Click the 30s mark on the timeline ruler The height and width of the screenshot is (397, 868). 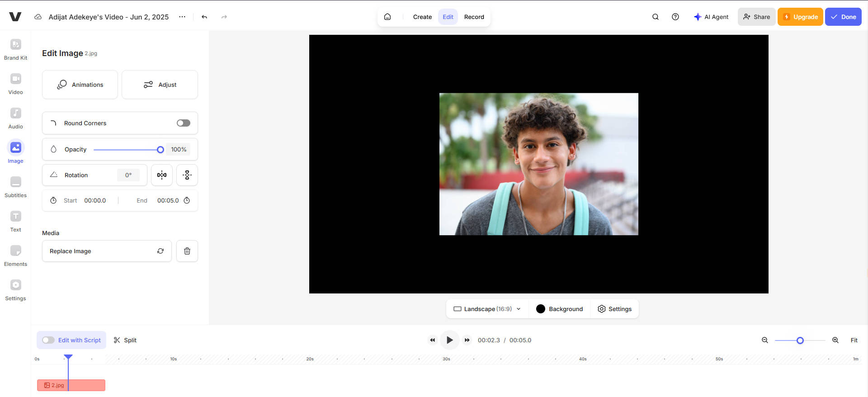coord(446,359)
